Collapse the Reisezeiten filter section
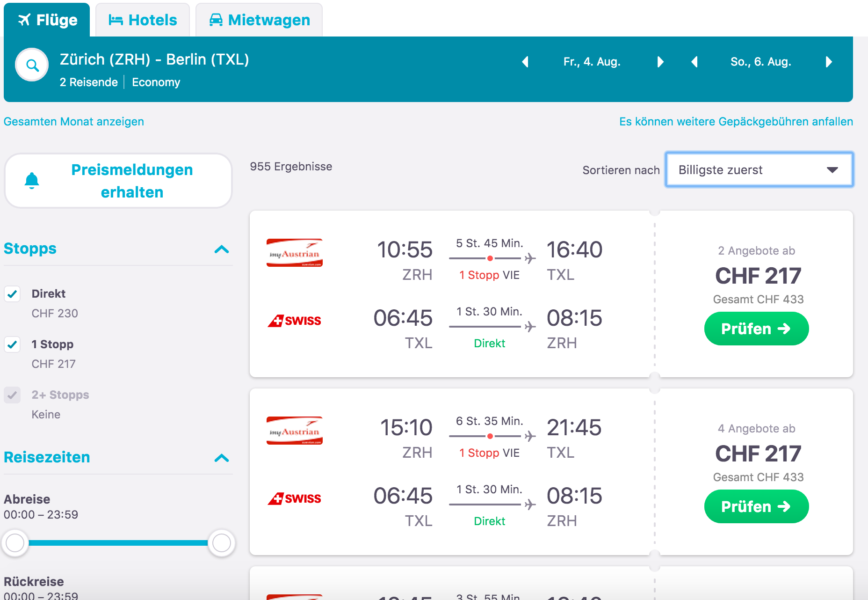The height and width of the screenshot is (600, 868). pos(222,458)
